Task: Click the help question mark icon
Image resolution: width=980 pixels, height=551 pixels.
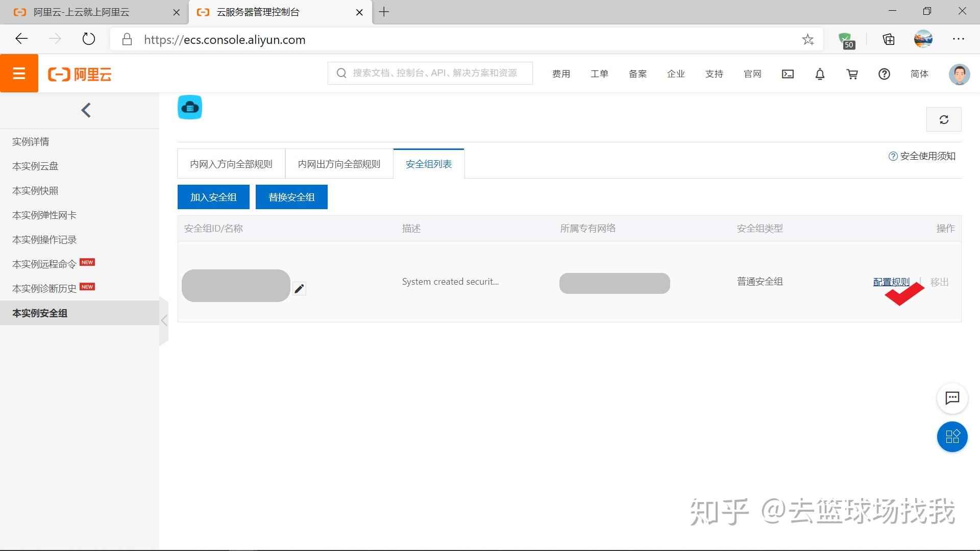Action: [x=884, y=74]
